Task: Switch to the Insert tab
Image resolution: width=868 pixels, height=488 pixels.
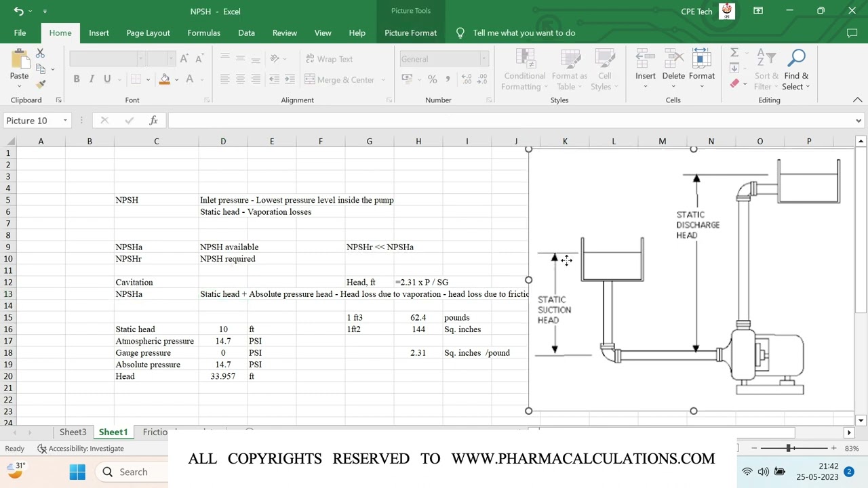Action: click(99, 33)
